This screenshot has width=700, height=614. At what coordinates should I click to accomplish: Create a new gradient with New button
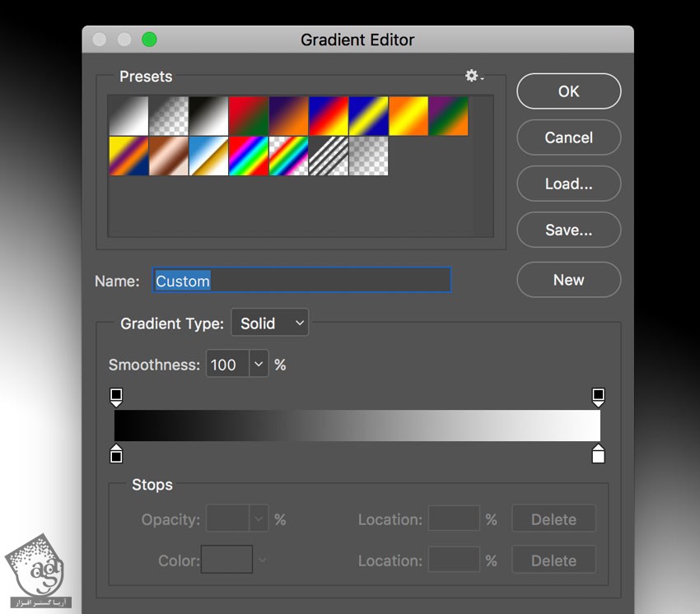point(568,280)
